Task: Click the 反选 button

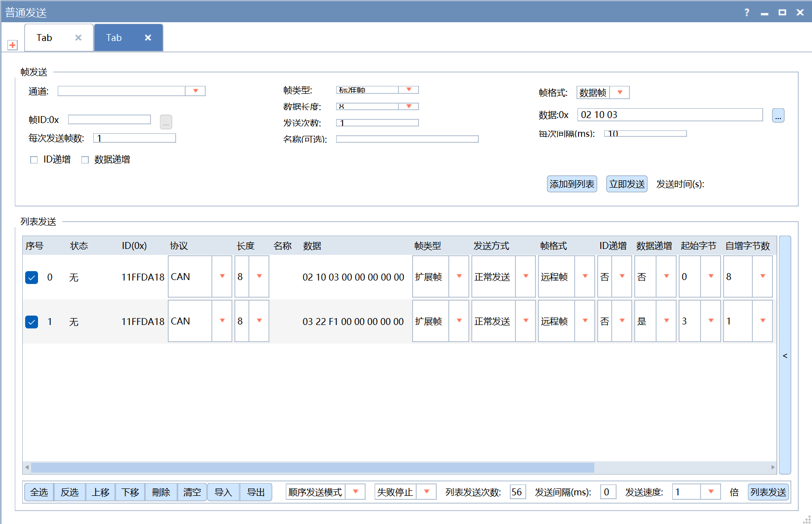Action: coord(70,492)
